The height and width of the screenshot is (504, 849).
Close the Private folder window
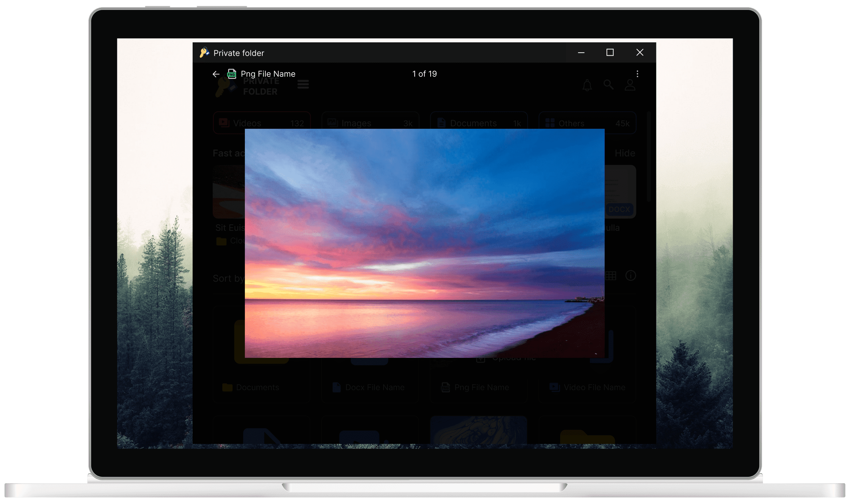tap(640, 53)
